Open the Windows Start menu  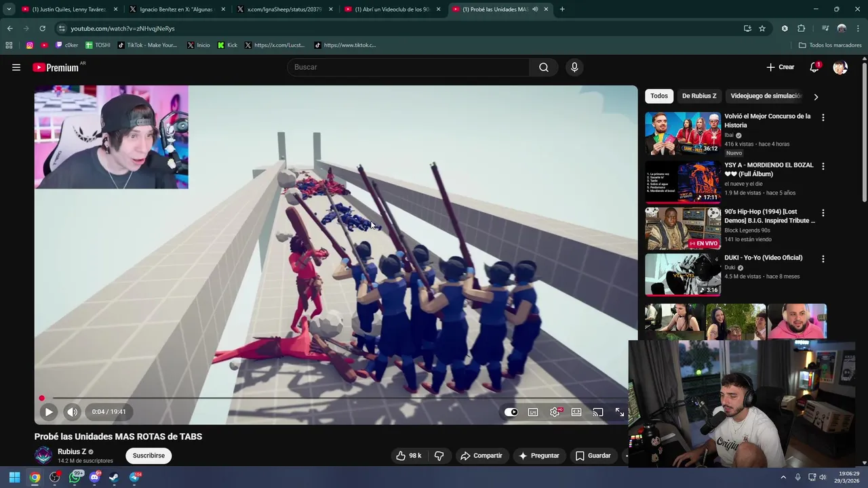(14, 477)
